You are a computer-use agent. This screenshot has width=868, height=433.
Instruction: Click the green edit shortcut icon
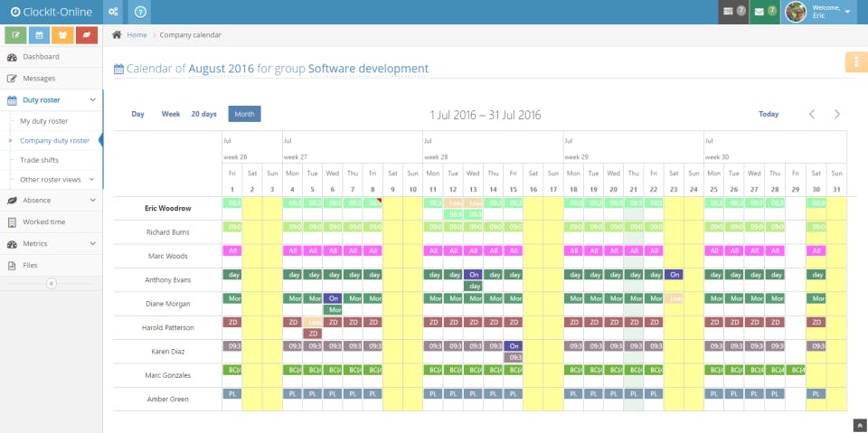coord(15,35)
